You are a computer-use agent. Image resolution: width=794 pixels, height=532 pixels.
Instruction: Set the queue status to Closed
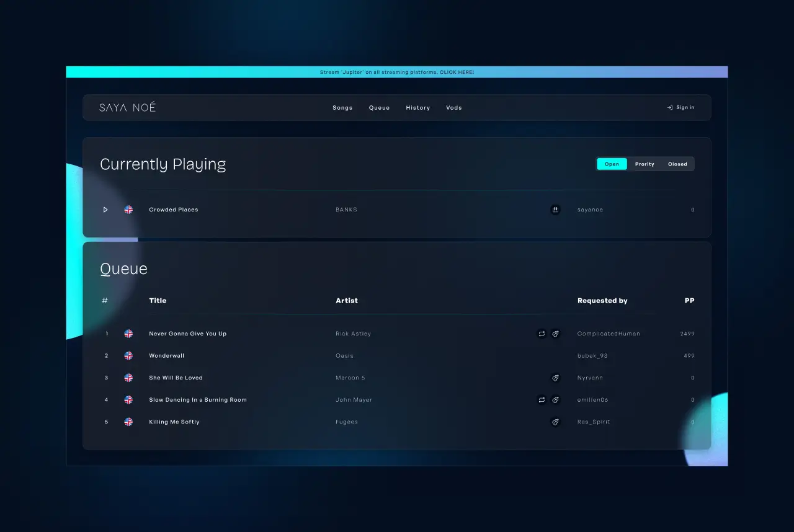[x=677, y=164]
